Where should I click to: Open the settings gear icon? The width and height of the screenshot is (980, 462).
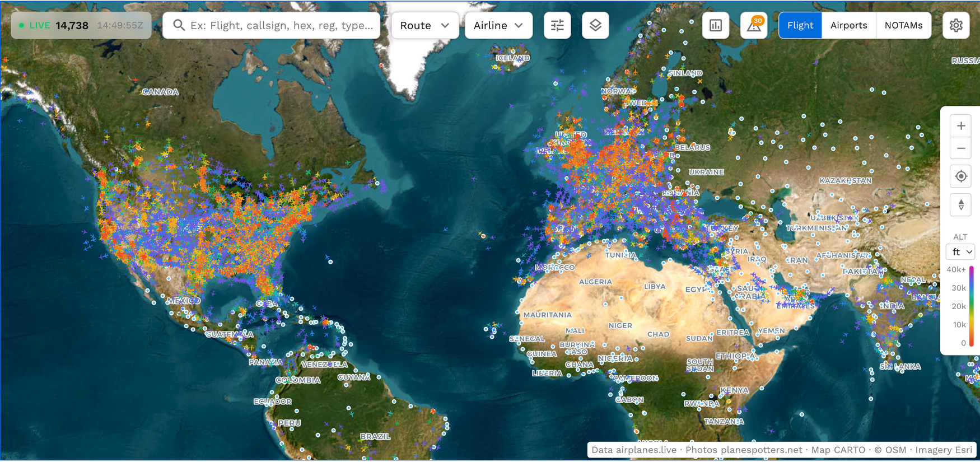click(x=956, y=25)
